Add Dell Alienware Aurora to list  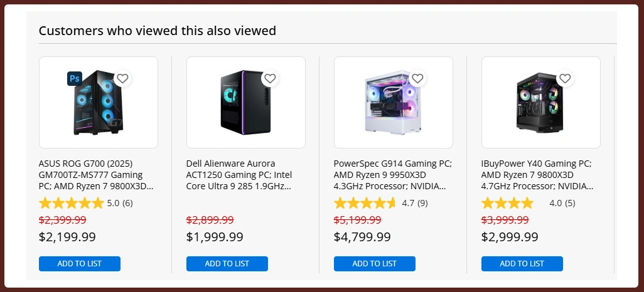click(x=227, y=264)
